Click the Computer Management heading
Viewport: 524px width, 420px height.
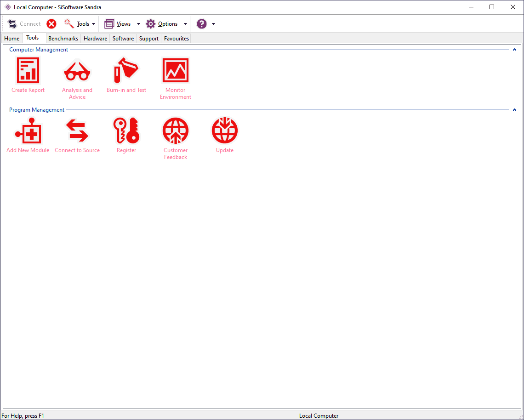39,50
